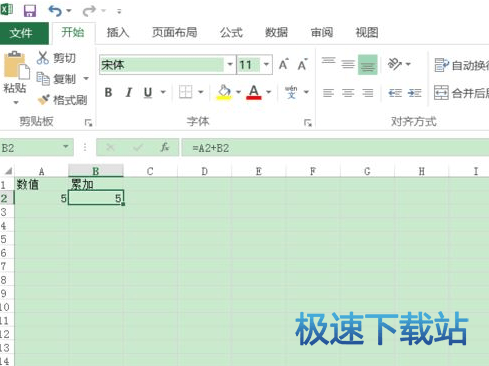Select cell B1 containing 累加
Image resolution: width=489 pixels, height=366 pixels.
click(x=96, y=184)
